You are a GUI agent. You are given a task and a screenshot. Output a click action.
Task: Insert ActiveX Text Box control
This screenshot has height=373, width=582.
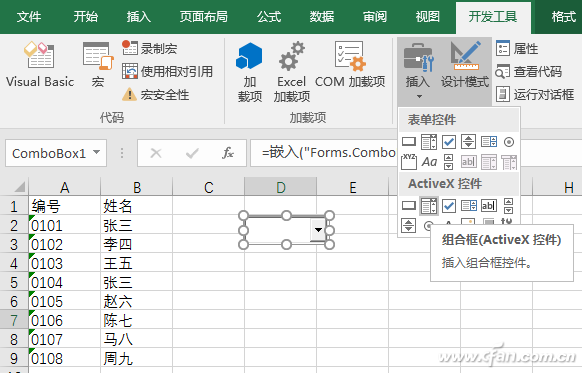(x=489, y=205)
